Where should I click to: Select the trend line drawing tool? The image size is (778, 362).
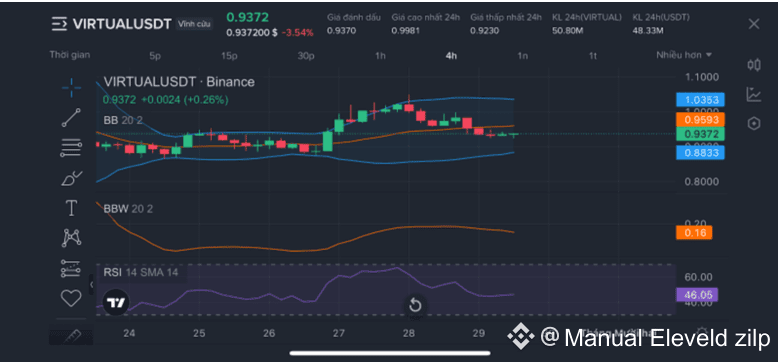pos(71,118)
